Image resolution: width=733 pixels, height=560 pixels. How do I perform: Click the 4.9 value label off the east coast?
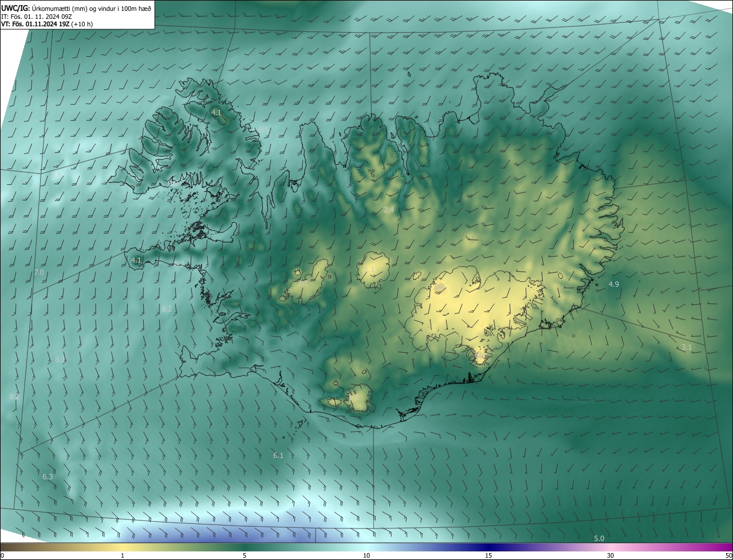614,285
